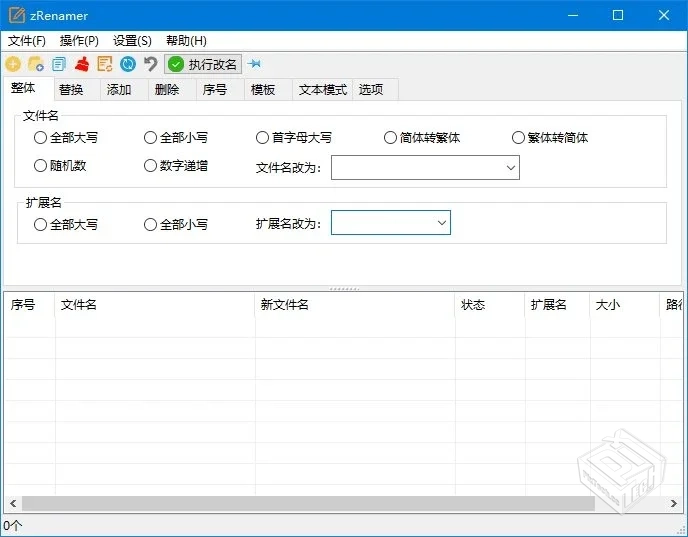This screenshot has width=688, height=537.
Task: Click the zRenamer app icon in title bar
Action: click(x=17, y=16)
